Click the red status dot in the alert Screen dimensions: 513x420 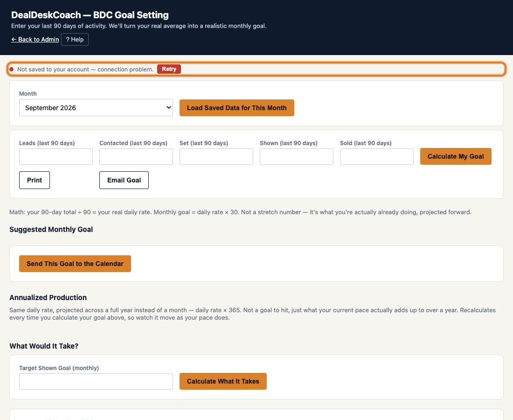click(x=12, y=70)
